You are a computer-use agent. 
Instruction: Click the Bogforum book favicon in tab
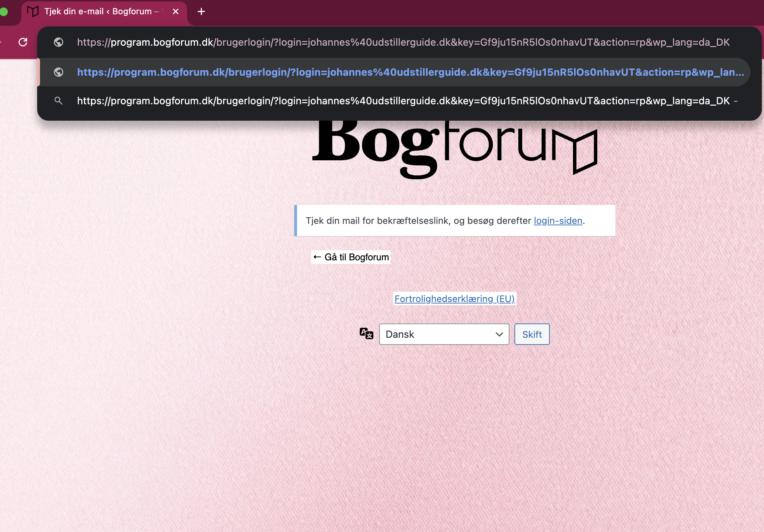[x=33, y=11]
